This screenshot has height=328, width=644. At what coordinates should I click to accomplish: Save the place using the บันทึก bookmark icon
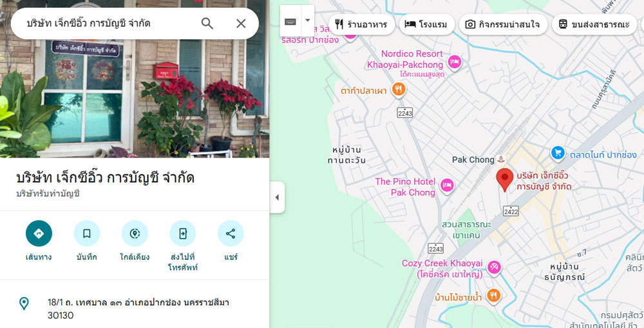click(87, 233)
